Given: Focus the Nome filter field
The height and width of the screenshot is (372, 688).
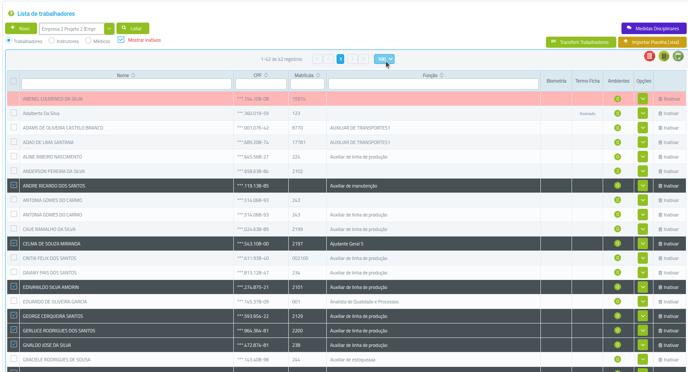Looking at the screenshot, I should point(126,84).
